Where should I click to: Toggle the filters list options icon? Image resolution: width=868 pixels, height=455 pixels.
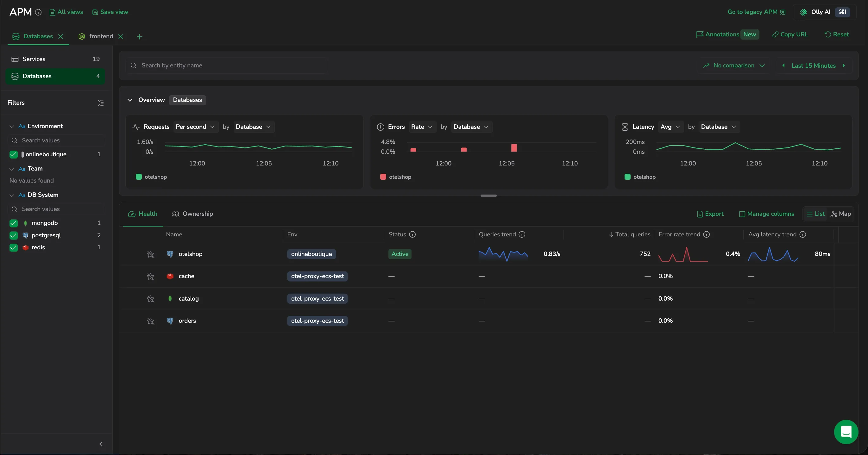(x=101, y=103)
